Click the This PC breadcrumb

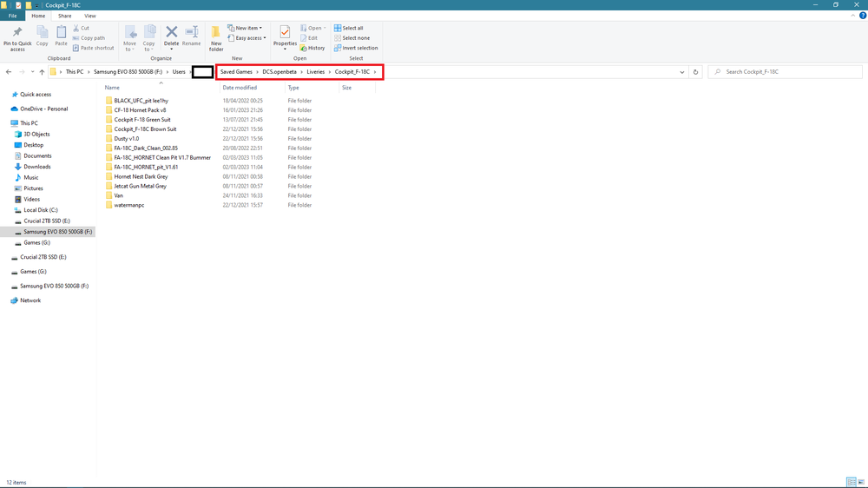coord(75,72)
